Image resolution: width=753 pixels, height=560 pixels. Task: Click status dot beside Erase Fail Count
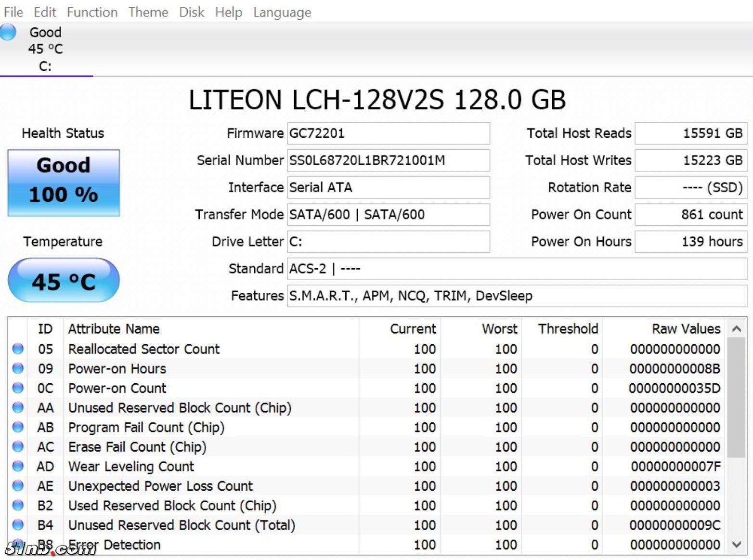[18, 447]
